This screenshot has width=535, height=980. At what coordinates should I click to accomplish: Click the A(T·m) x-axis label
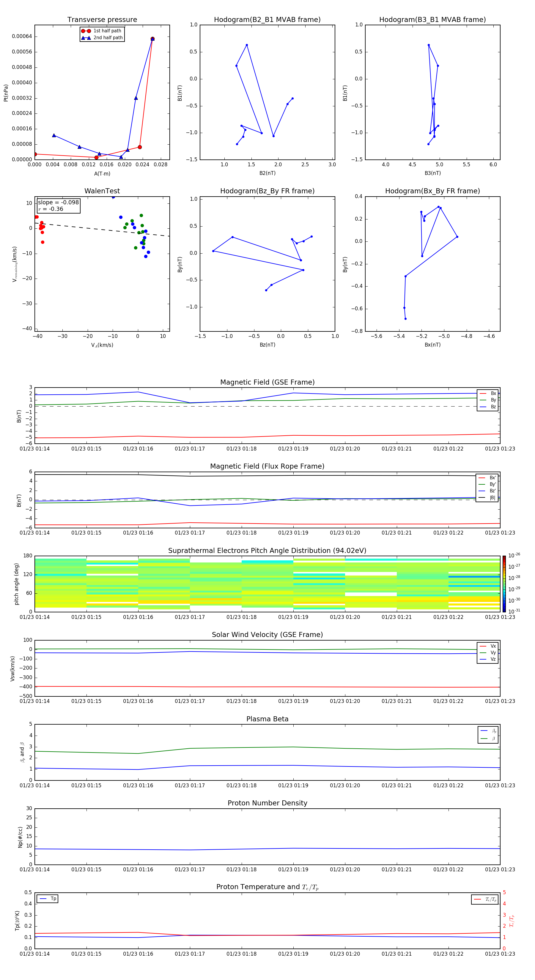pyautogui.click(x=102, y=174)
